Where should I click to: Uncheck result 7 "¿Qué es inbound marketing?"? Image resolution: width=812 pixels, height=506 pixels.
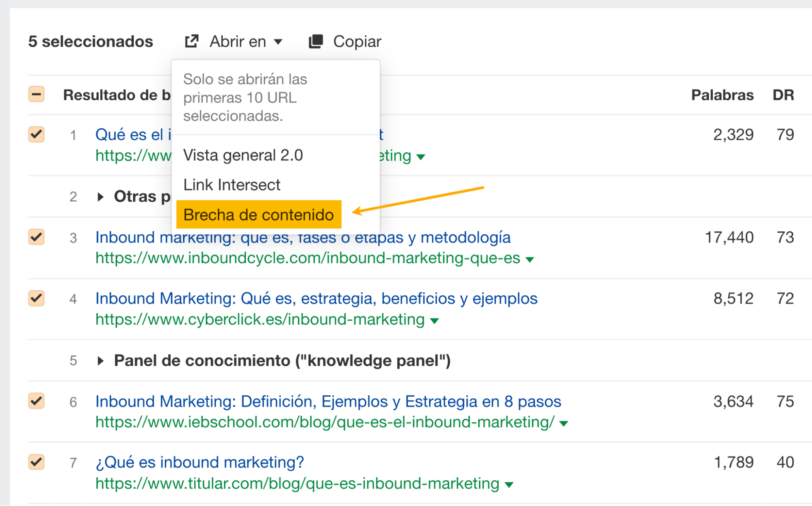click(36, 462)
